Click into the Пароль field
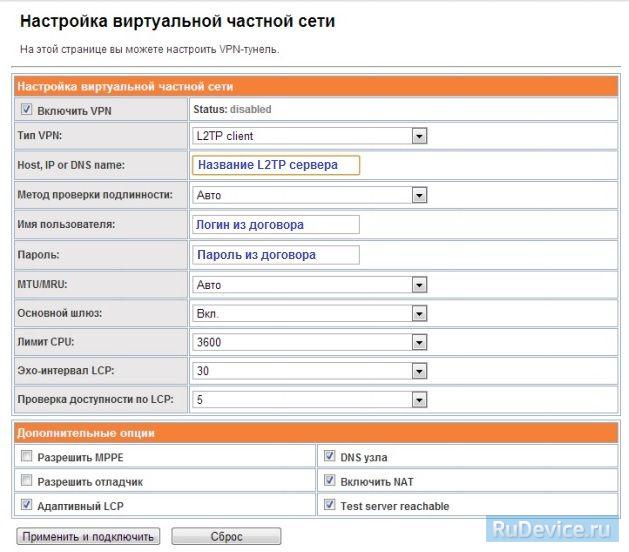 point(274,255)
